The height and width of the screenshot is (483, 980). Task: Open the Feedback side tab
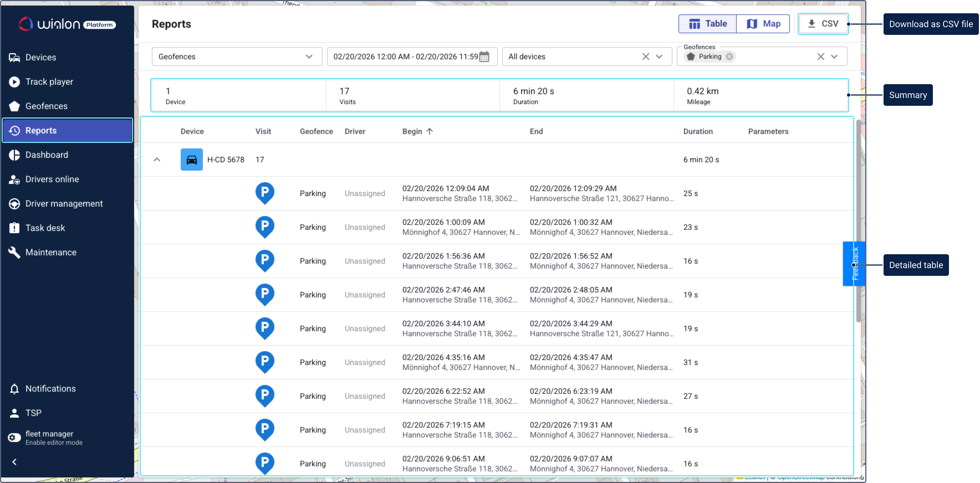pos(855,264)
